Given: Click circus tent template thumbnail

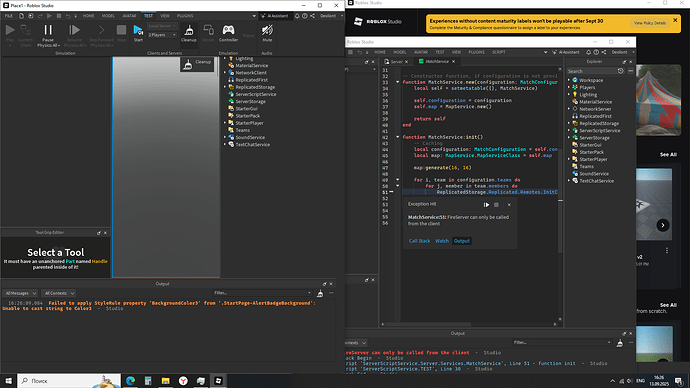Looking at the screenshot, I should click(x=658, y=100).
